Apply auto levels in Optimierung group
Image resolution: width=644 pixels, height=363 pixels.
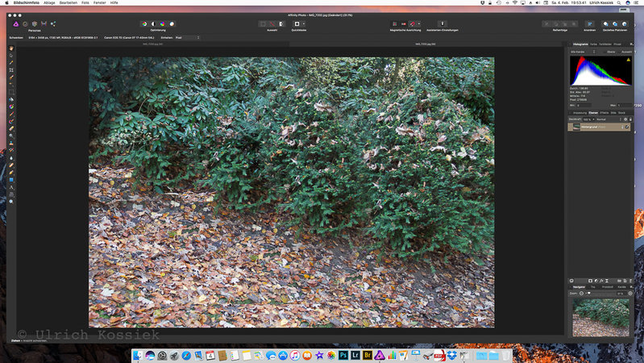pyautogui.click(x=143, y=24)
